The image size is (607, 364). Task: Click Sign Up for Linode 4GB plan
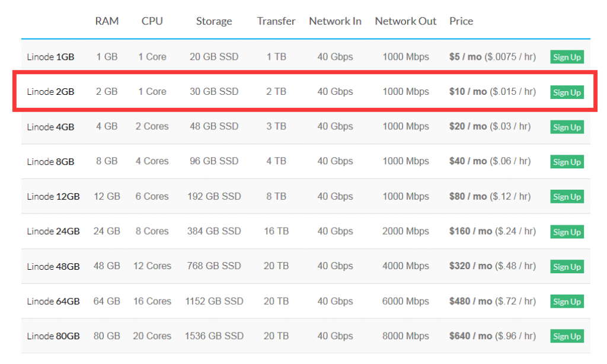pyautogui.click(x=567, y=127)
